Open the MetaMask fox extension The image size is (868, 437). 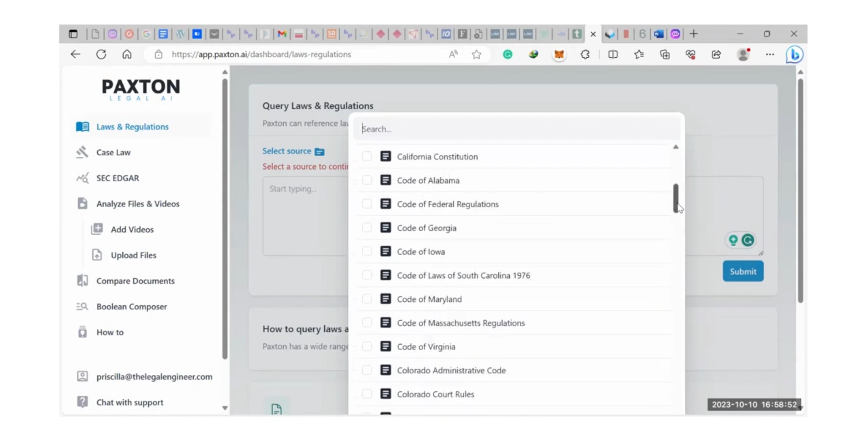559,55
